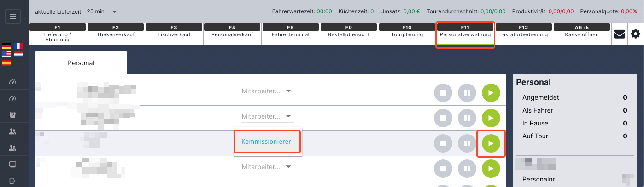Select the Kommissionierer option

pyautogui.click(x=266, y=142)
